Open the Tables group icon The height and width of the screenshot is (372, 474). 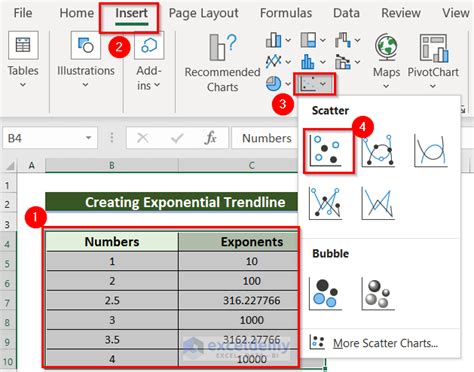(23, 45)
